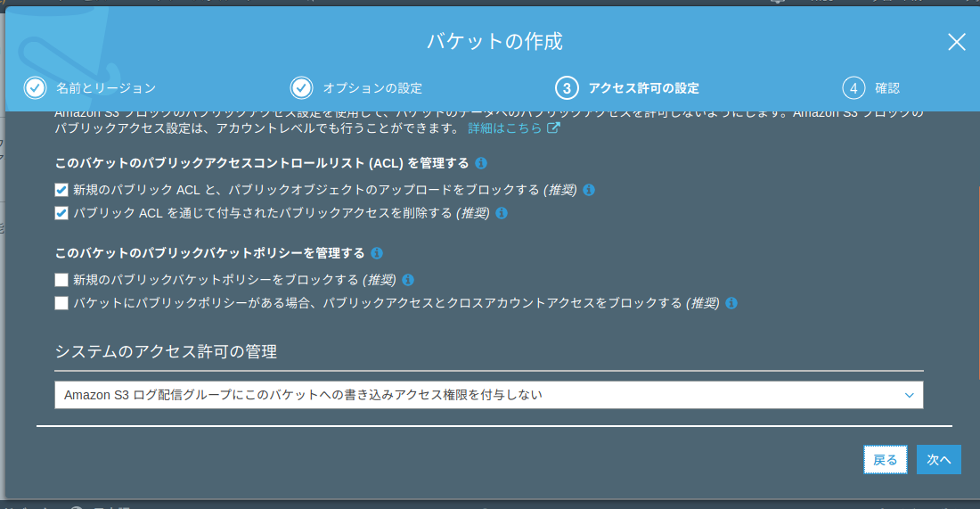Open the Amazon S3 ログ配信グループ dropdown

click(x=489, y=395)
